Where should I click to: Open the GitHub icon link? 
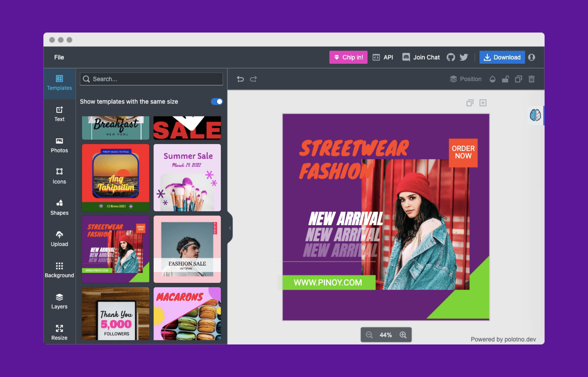coord(451,57)
